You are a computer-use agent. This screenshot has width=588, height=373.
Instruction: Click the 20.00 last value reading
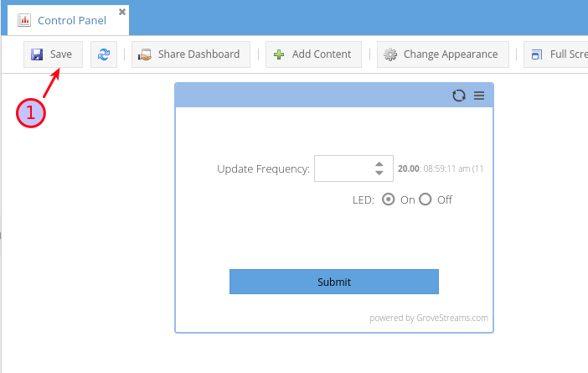pos(408,168)
